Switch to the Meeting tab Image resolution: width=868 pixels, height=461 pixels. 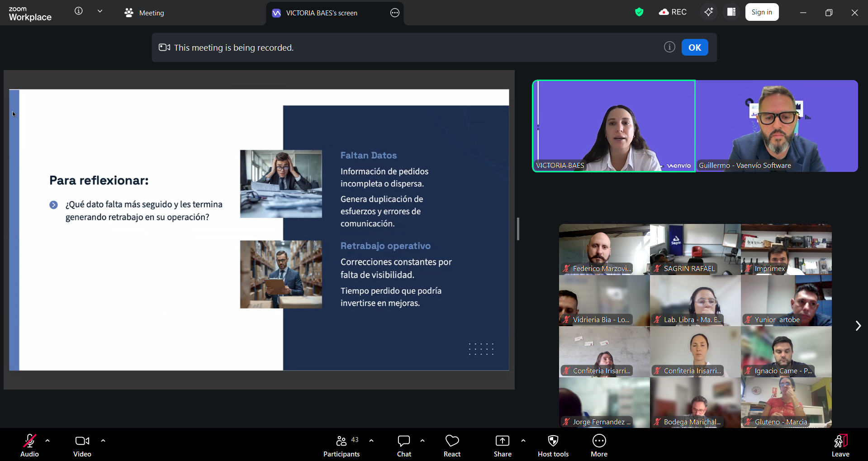tap(145, 13)
